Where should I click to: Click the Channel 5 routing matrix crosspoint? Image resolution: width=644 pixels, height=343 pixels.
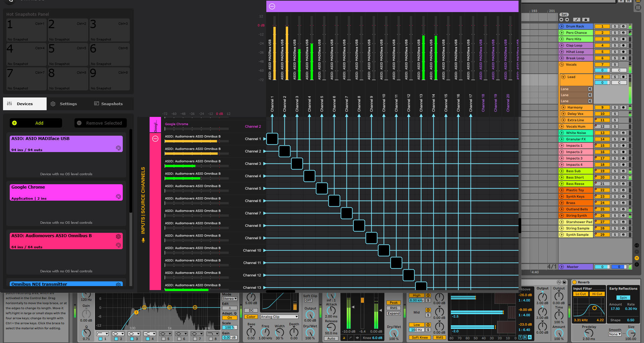point(322,188)
